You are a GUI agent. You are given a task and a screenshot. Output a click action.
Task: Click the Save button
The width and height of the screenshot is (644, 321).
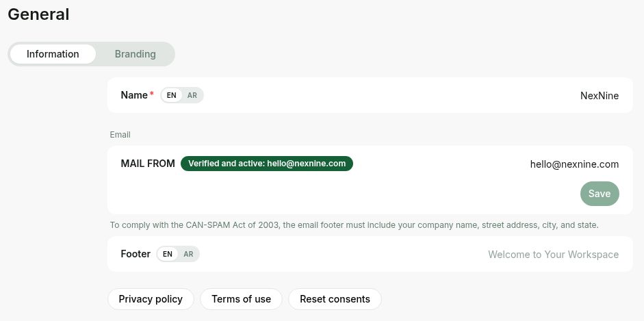[600, 193]
